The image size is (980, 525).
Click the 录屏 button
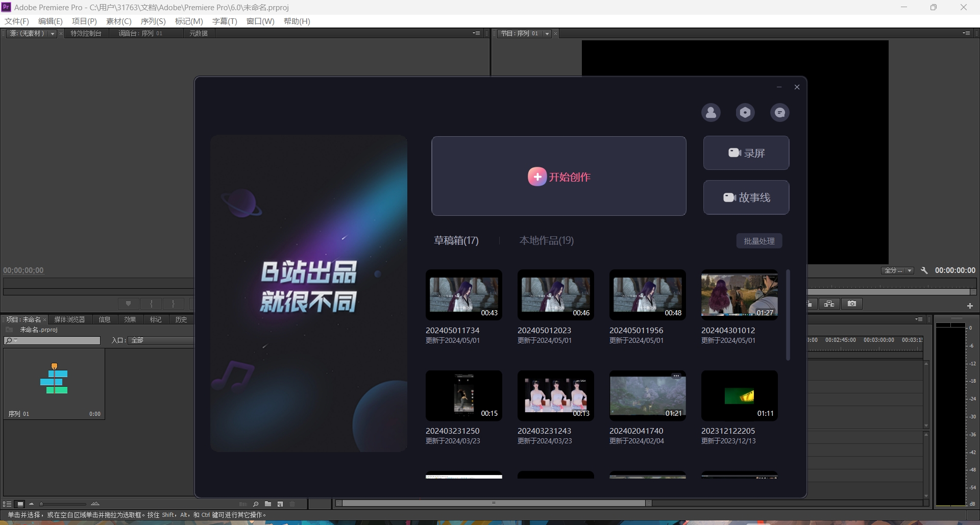coord(746,153)
